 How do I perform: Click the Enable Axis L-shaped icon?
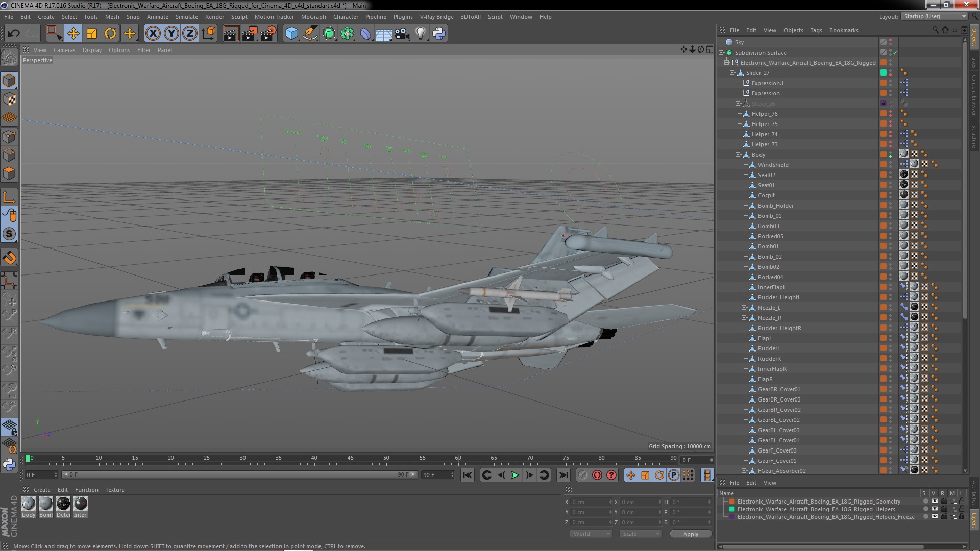(9, 197)
